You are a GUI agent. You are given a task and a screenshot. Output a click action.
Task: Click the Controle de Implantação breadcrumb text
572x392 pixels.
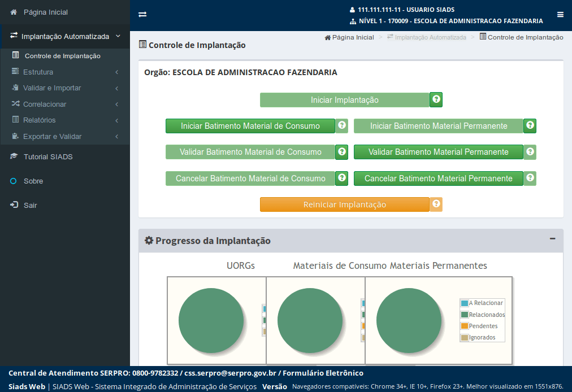(525, 37)
